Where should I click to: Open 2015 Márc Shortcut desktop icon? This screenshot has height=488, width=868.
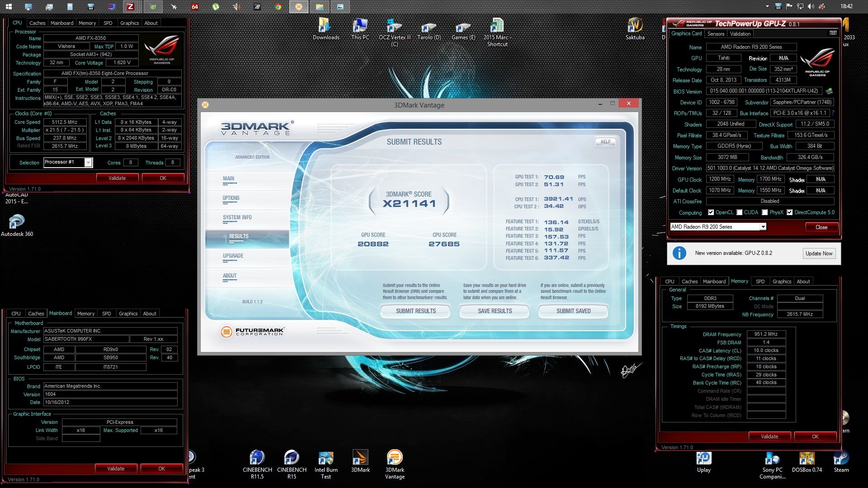point(497,33)
